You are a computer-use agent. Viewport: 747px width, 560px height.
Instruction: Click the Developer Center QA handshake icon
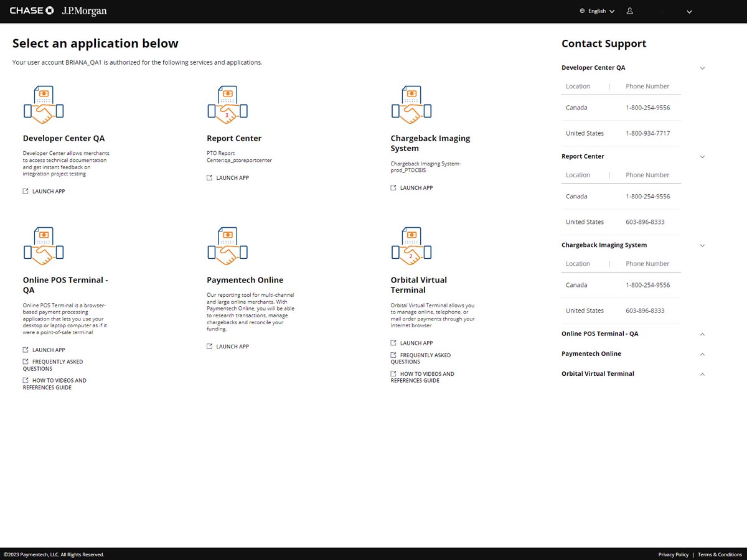point(44,105)
